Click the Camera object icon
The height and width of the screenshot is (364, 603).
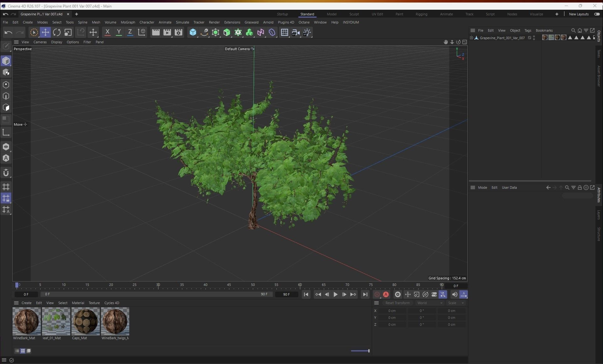(x=295, y=32)
